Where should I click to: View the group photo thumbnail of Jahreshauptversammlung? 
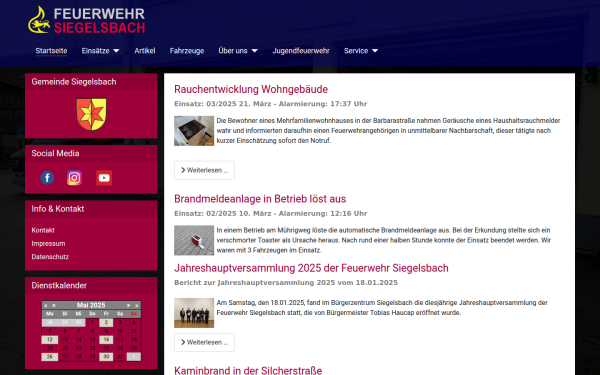[194, 313]
